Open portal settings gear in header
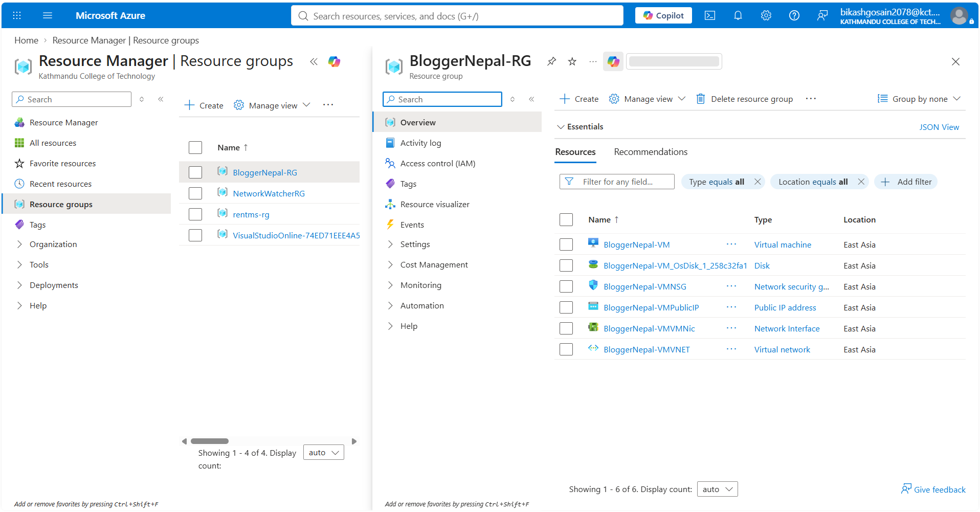This screenshot has width=980, height=512. [766, 15]
